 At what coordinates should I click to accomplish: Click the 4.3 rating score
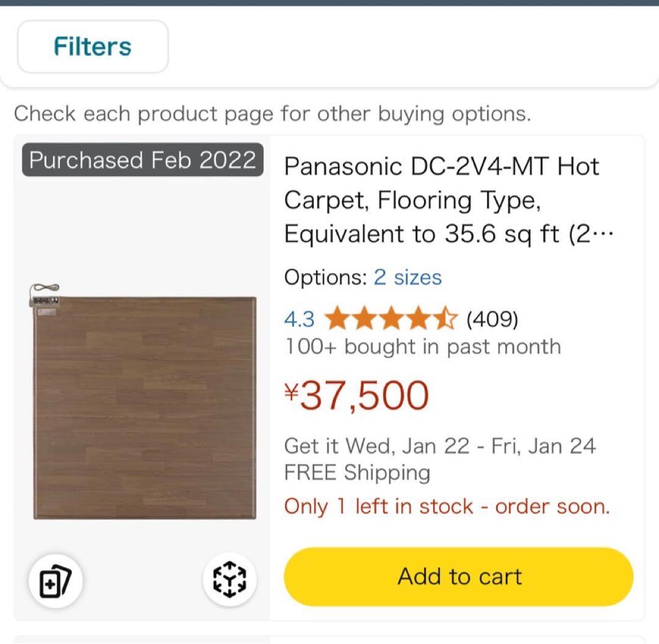[298, 318]
